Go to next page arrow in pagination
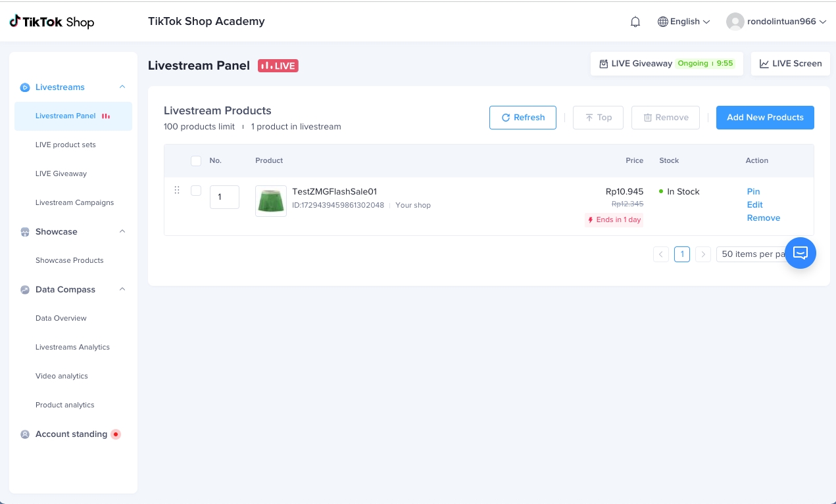The width and height of the screenshot is (836, 504). (x=703, y=254)
